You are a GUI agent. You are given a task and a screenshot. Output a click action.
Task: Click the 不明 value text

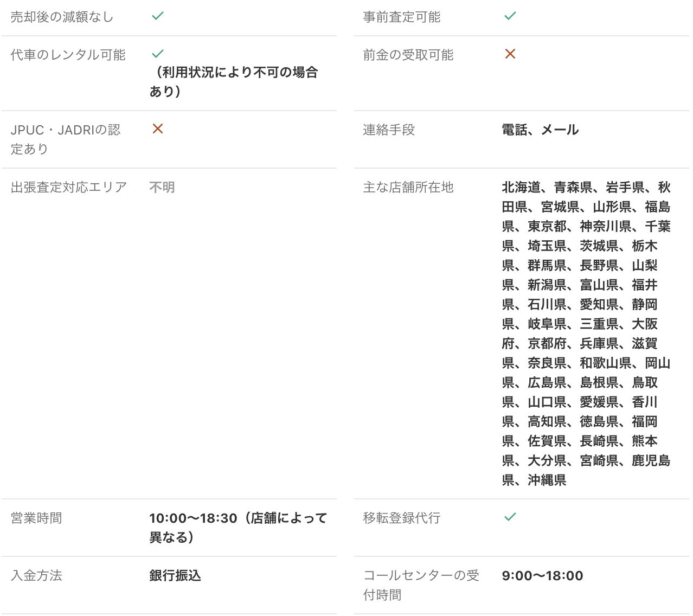162,187
